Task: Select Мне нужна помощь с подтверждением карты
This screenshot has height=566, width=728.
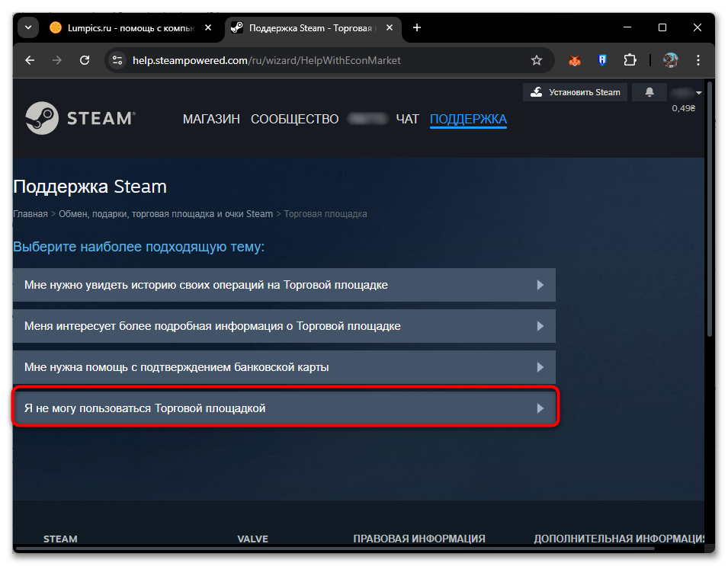Action: click(284, 367)
